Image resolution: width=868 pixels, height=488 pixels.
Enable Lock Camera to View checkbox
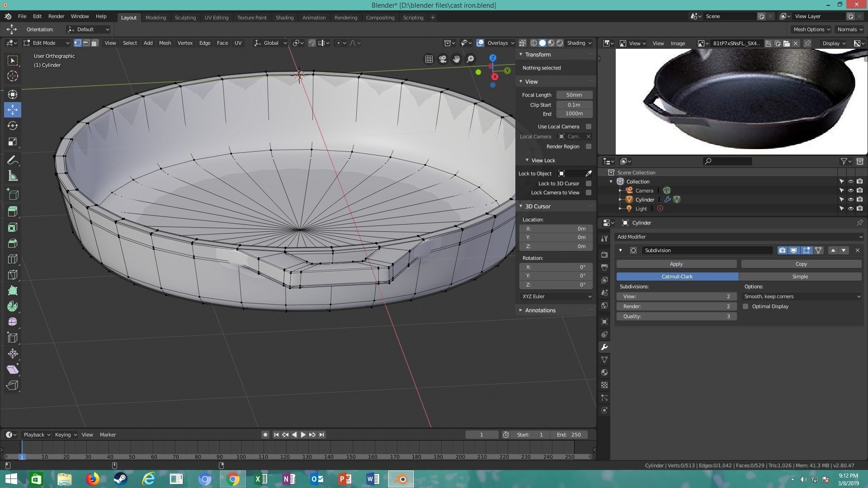[x=588, y=192]
